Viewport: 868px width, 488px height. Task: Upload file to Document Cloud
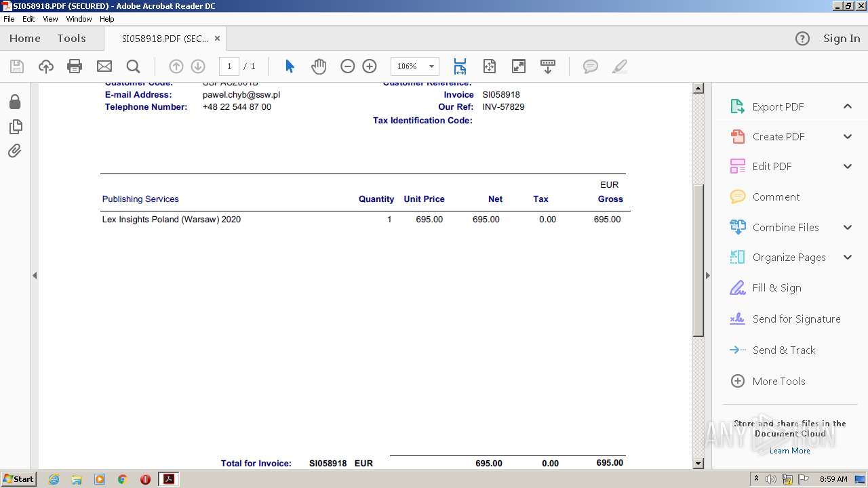(x=45, y=66)
